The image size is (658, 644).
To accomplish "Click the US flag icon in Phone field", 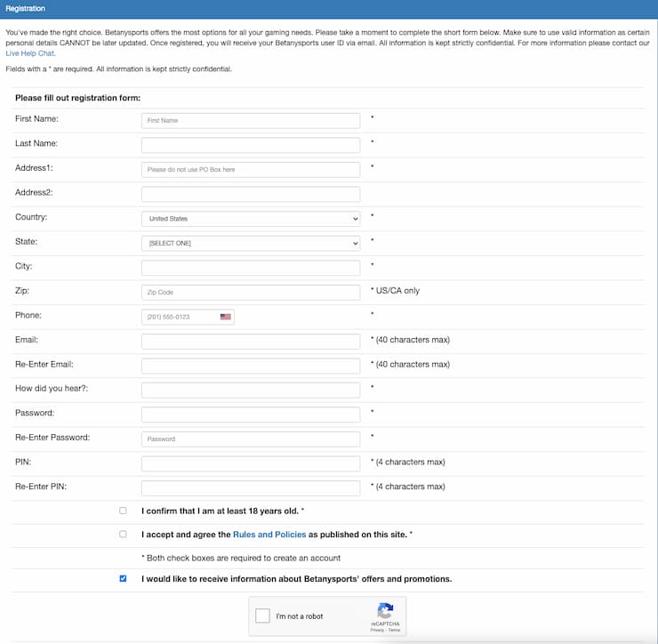I will [225, 317].
